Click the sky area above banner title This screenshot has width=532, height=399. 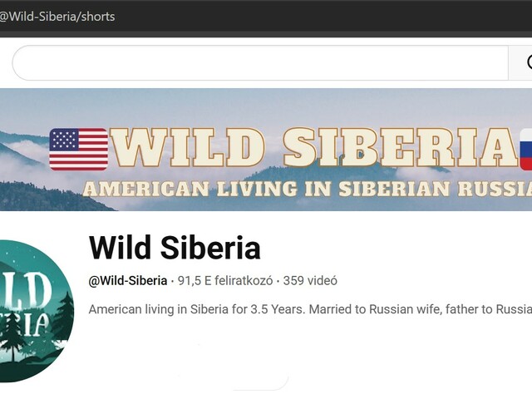pos(266,106)
